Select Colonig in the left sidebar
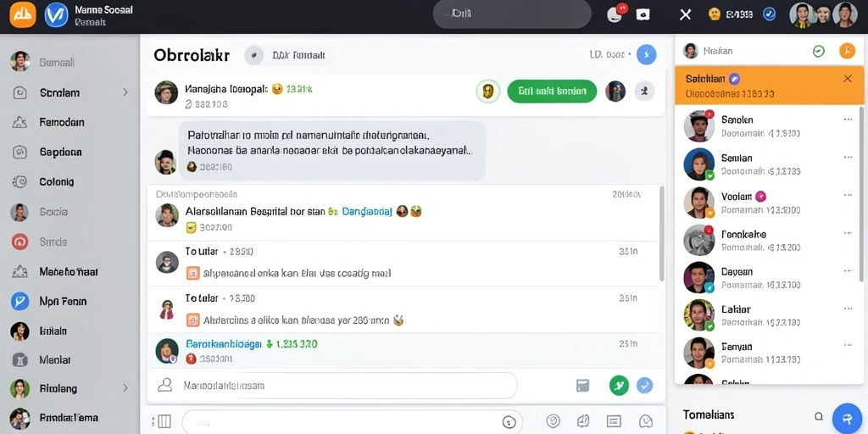Viewport: 868px width, 434px height. (x=57, y=181)
